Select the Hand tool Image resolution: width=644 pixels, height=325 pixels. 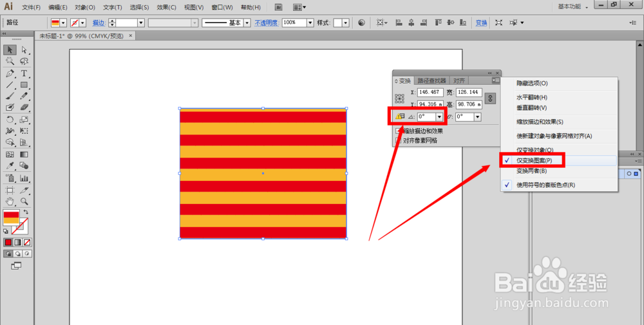click(10, 201)
